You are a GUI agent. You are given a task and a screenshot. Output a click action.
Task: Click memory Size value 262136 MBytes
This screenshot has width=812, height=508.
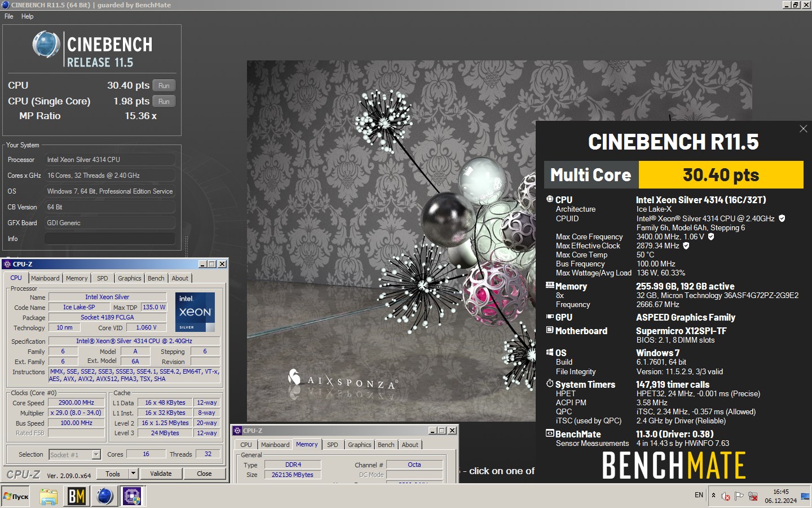tap(293, 475)
